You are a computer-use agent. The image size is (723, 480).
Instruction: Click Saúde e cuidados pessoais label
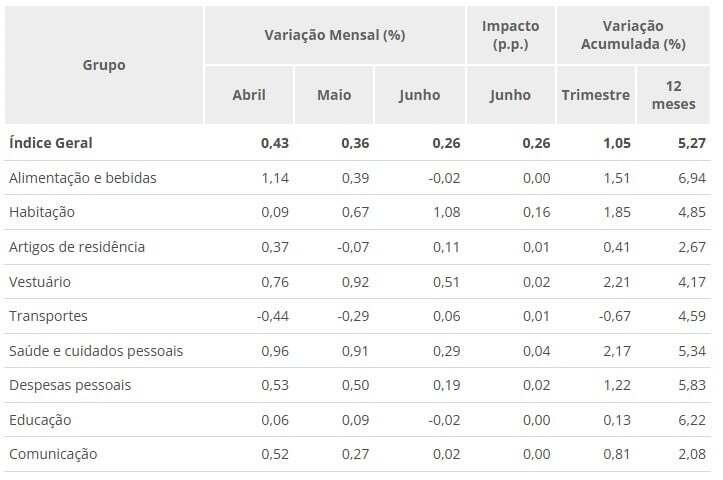point(95,351)
